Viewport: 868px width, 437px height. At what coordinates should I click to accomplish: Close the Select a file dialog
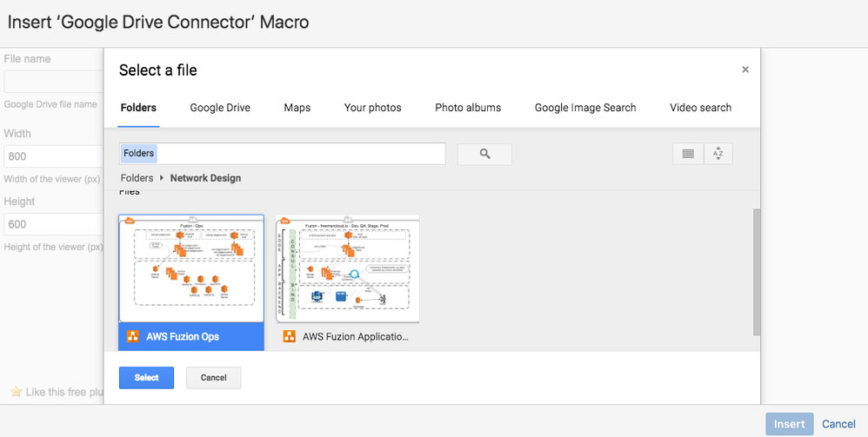click(745, 70)
